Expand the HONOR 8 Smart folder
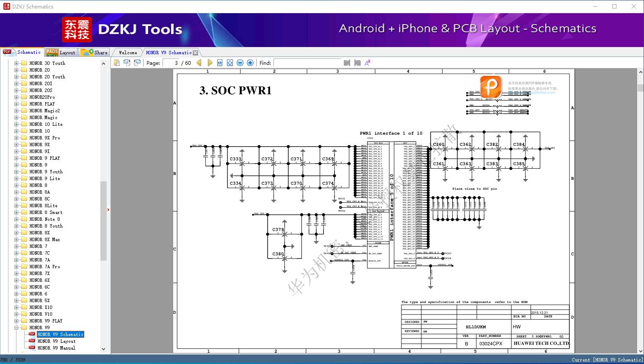This screenshot has width=644, height=364. point(16,212)
